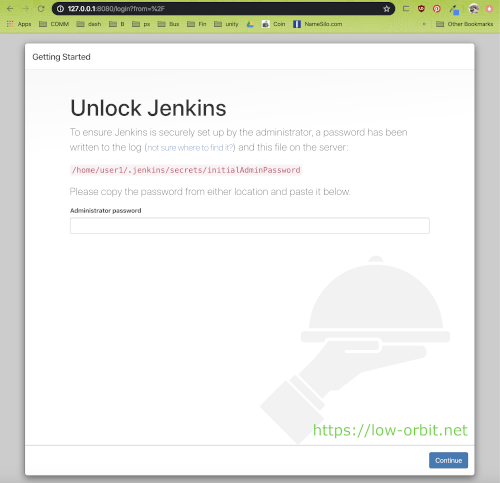
Task: Open the Pinterest extension icon
Action: pos(437,9)
